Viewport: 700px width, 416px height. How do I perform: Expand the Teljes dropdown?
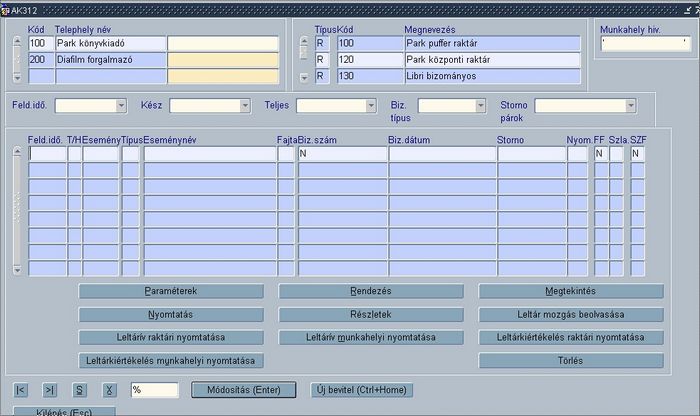coord(371,106)
